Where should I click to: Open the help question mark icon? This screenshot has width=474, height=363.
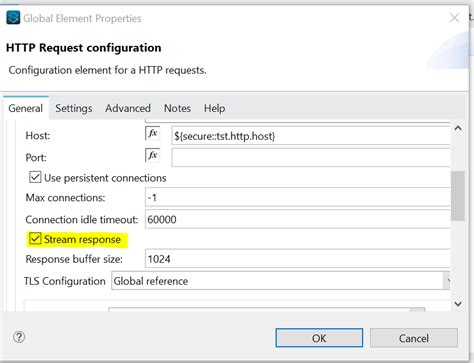19,337
